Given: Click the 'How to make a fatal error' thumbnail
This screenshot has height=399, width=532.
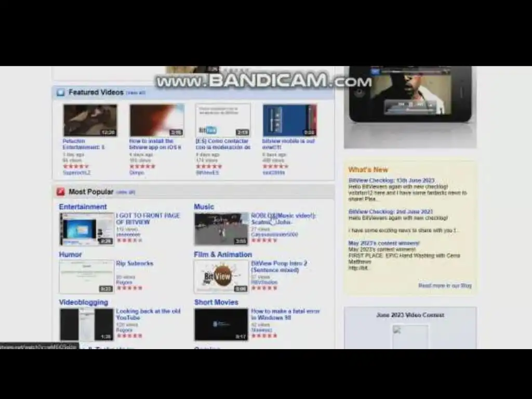Looking at the screenshot, I should 221,324.
